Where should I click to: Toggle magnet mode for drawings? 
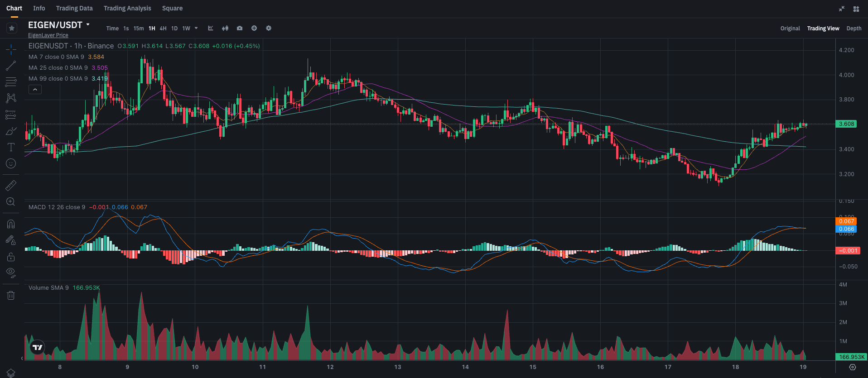click(11, 224)
